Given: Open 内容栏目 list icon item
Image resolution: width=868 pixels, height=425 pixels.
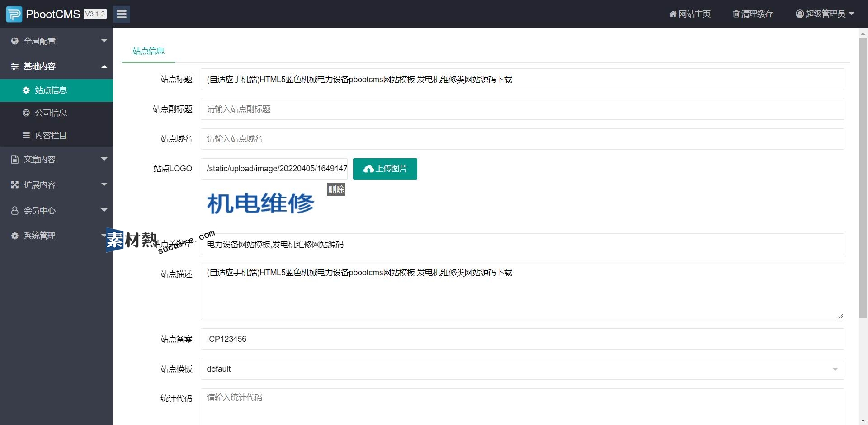Looking at the screenshot, I should [x=26, y=136].
